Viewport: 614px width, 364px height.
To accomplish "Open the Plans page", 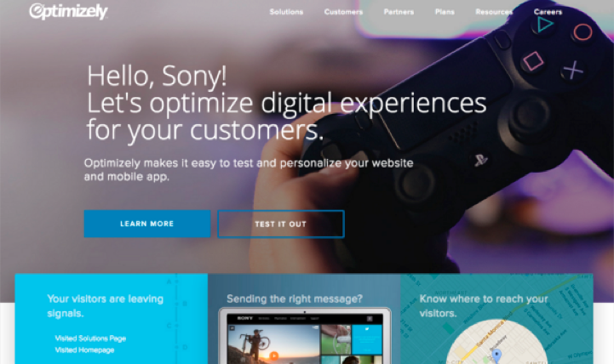I will pos(445,12).
